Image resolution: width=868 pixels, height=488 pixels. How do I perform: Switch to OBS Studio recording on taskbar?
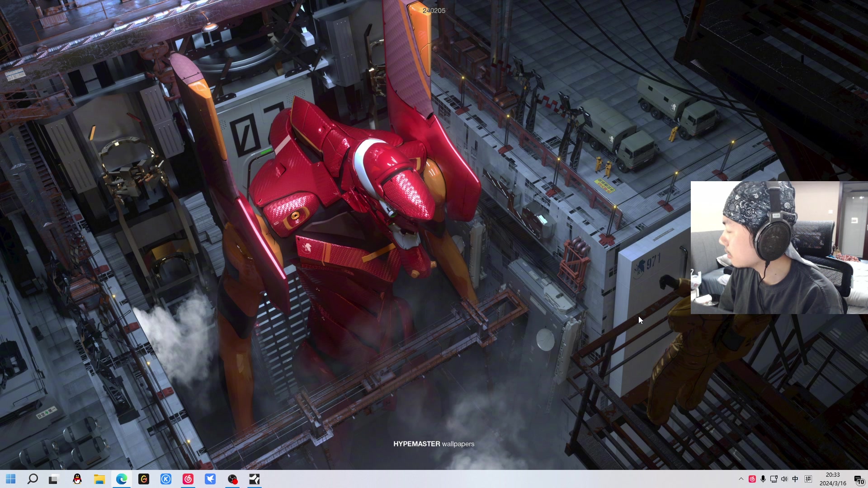[232, 479]
